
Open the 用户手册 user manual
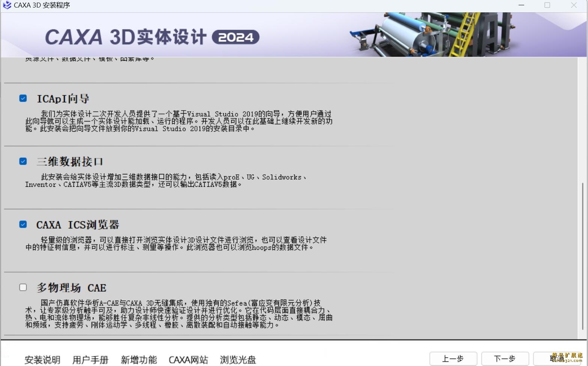pyautogui.click(x=90, y=359)
